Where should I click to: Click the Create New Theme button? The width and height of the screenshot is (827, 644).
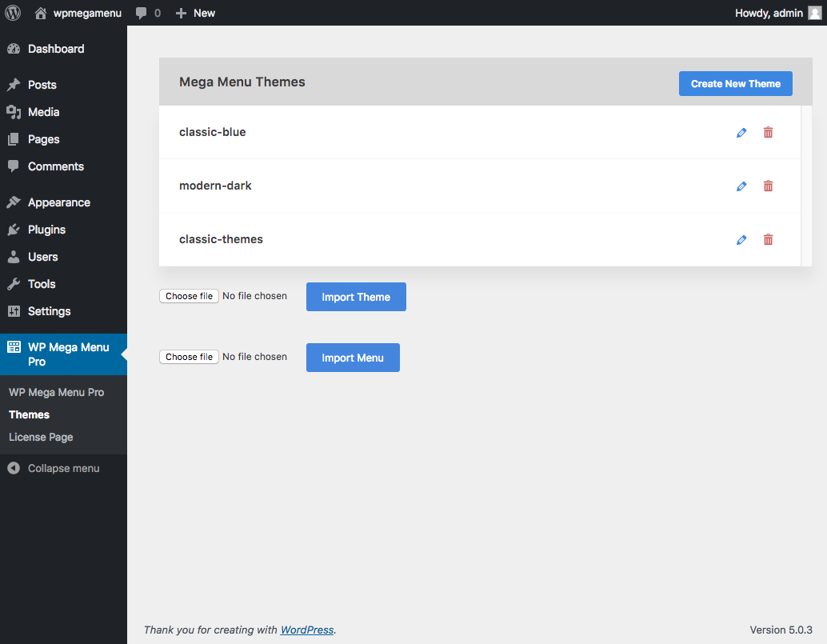coord(735,83)
